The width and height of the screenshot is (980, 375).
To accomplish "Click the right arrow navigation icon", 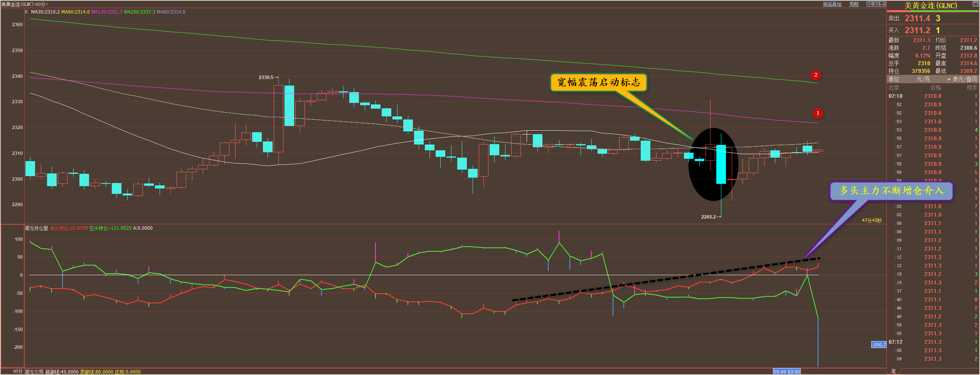I will pyautogui.click(x=876, y=4).
